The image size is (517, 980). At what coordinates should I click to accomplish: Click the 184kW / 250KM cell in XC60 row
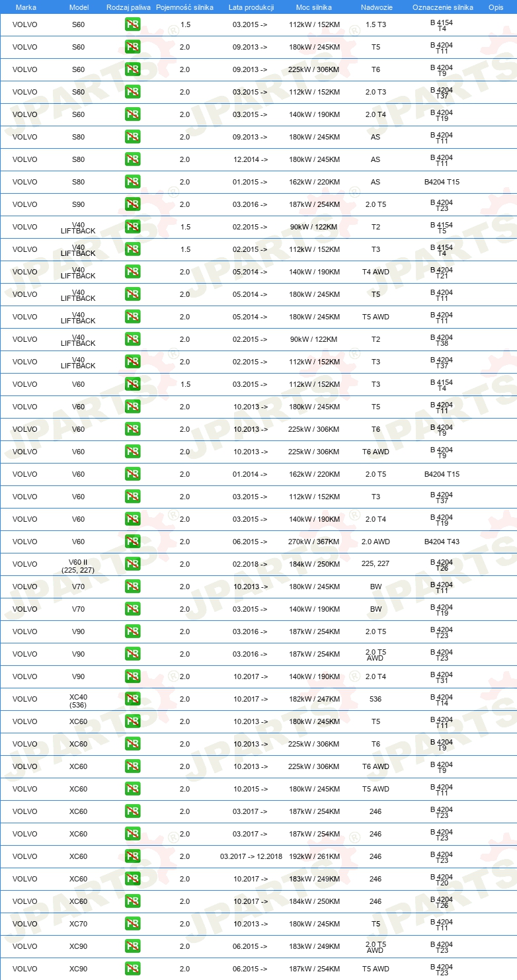(314, 902)
